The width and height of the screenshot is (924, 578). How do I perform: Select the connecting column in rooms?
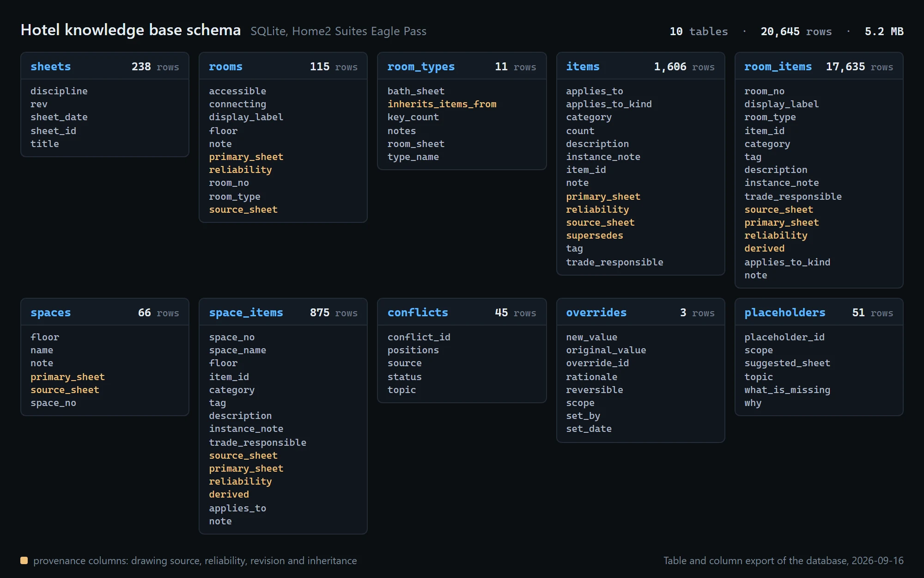(x=237, y=105)
